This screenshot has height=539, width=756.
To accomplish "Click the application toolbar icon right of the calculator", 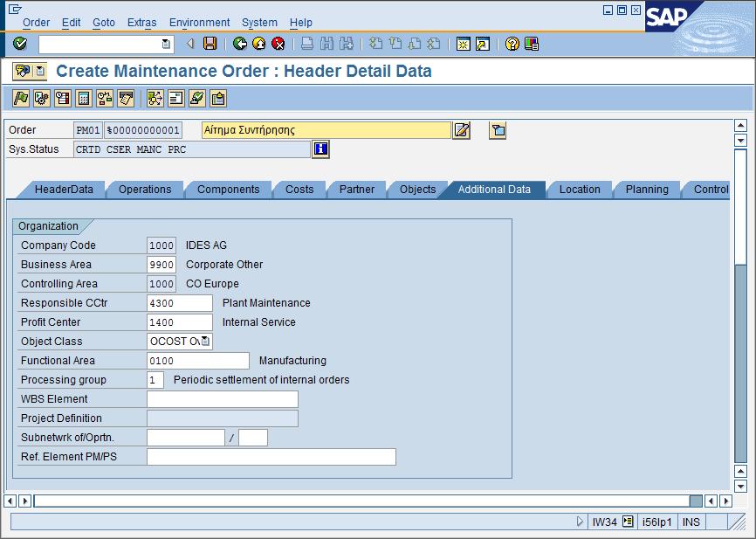I will pyautogui.click(x=105, y=99).
